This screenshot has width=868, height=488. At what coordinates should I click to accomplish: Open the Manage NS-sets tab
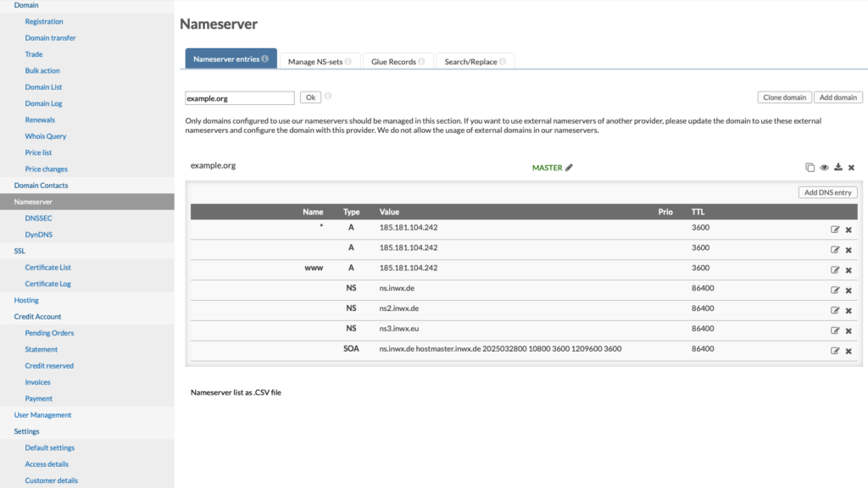pyautogui.click(x=318, y=60)
